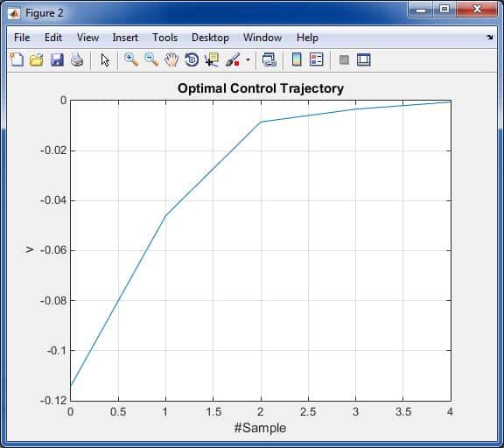The image size is (504, 448).
Task: Click the Link Plot icon
Action: point(269,59)
